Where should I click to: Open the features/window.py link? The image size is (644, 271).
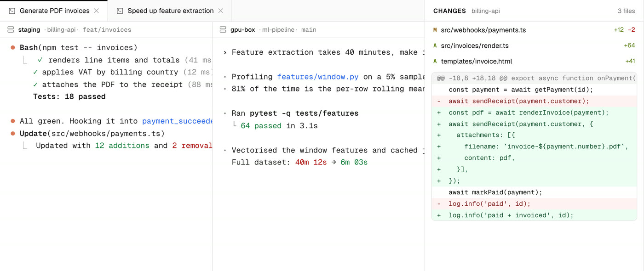tap(318, 77)
